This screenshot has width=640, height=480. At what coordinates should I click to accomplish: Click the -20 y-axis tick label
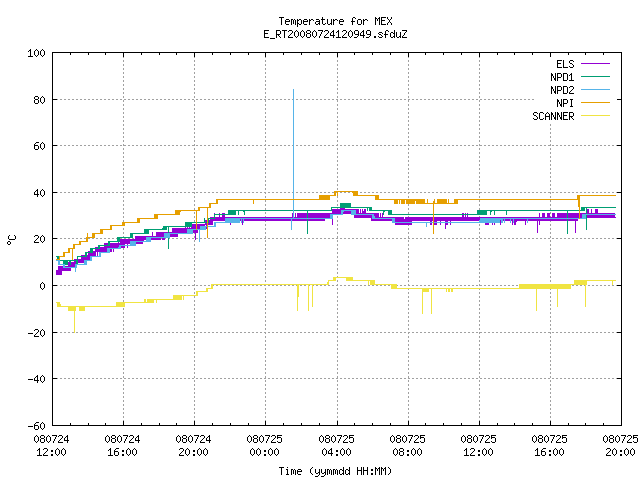click(x=36, y=333)
